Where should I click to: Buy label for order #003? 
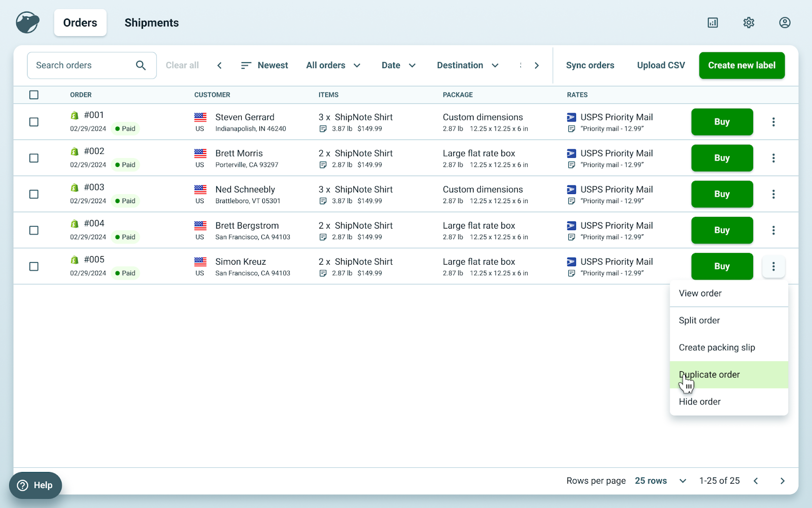pyautogui.click(x=722, y=194)
